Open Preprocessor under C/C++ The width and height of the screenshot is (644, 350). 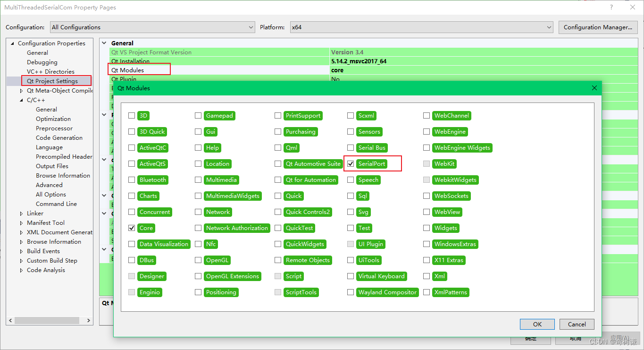tap(54, 128)
